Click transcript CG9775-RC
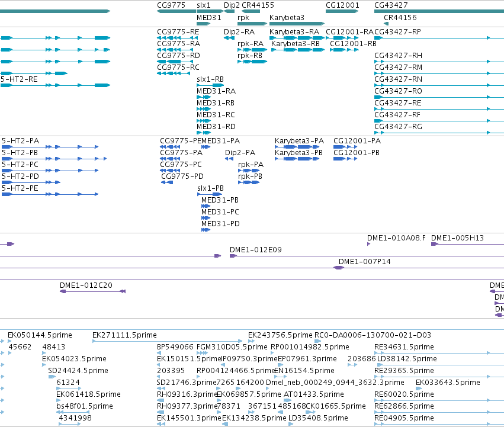The image size is (504, 427). point(178,68)
